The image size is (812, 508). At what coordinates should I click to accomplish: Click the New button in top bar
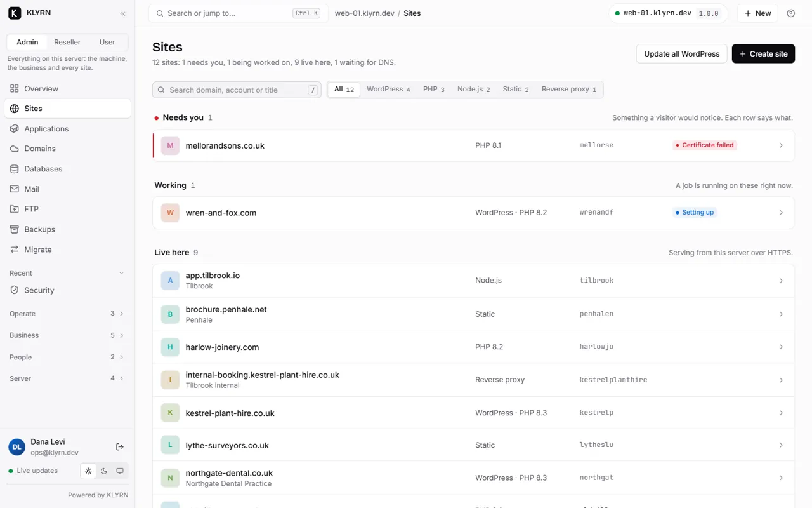pos(757,13)
